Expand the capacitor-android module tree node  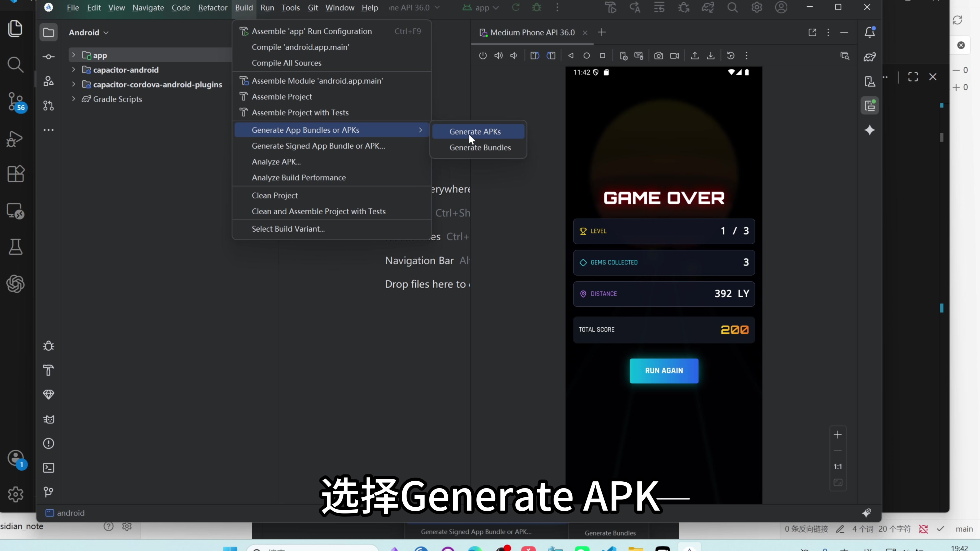[x=73, y=70]
